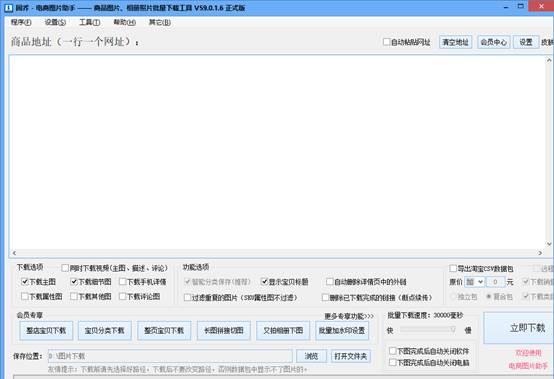Click the 清空地址 button
The image size is (554, 379).
455,42
